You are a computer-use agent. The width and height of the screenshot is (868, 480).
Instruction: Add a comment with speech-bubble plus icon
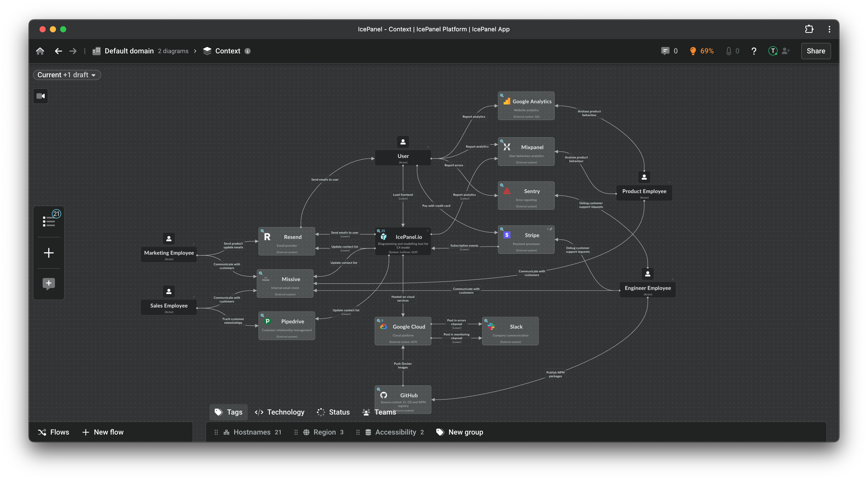[49, 283]
